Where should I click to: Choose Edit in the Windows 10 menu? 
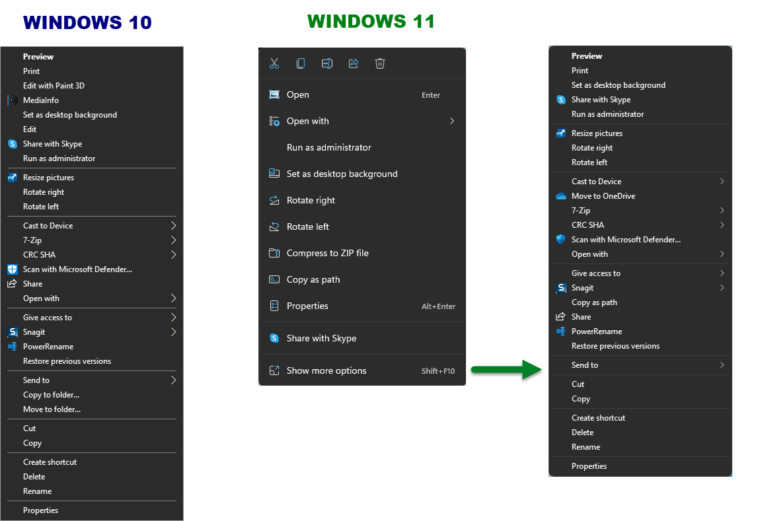point(29,129)
